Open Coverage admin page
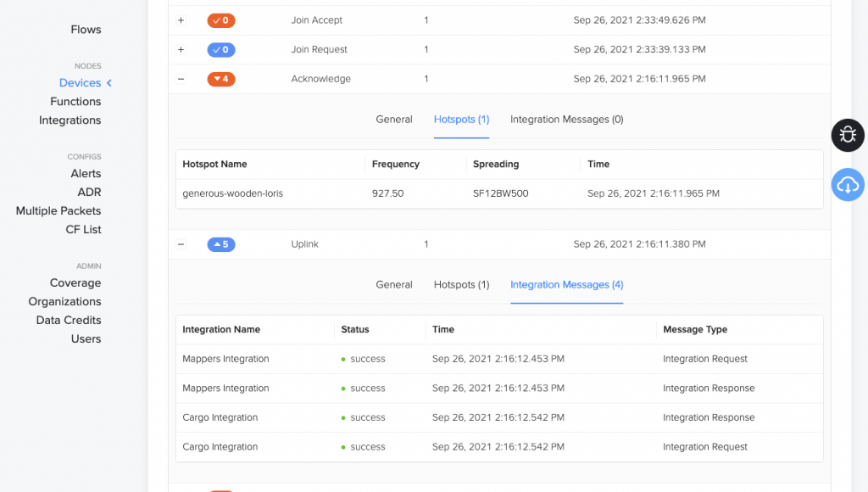Screen dimensions: 868x492 [x=75, y=283]
